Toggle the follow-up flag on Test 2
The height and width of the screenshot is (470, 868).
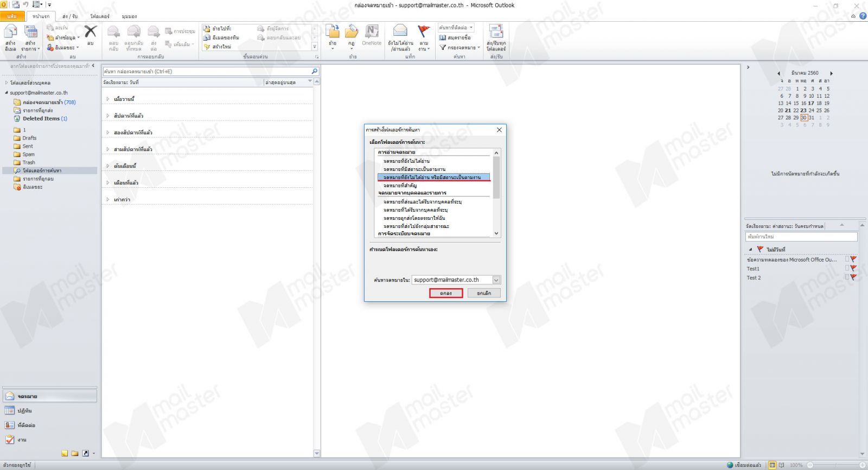coord(853,277)
